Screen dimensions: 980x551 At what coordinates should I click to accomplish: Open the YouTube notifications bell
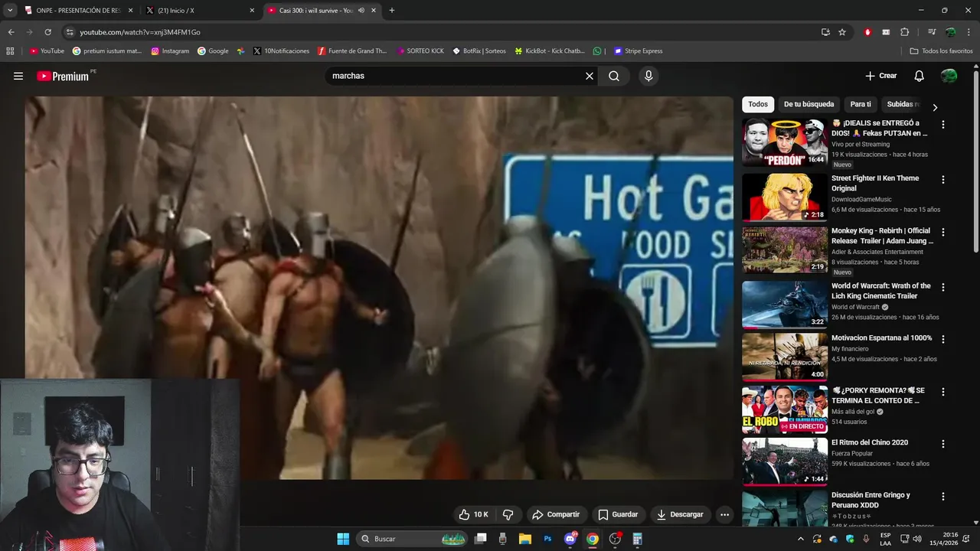point(920,76)
